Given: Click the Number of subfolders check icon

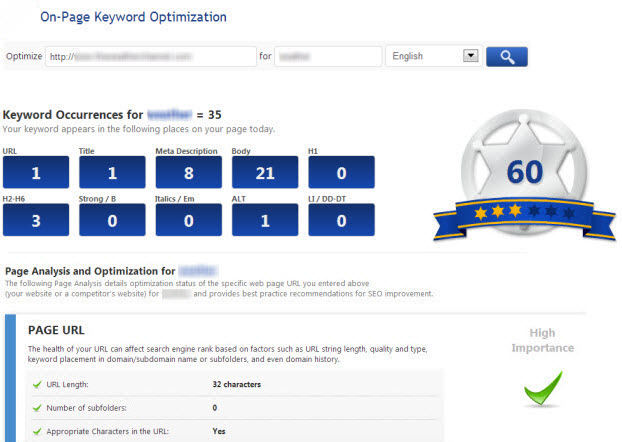Looking at the screenshot, I should [x=37, y=408].
